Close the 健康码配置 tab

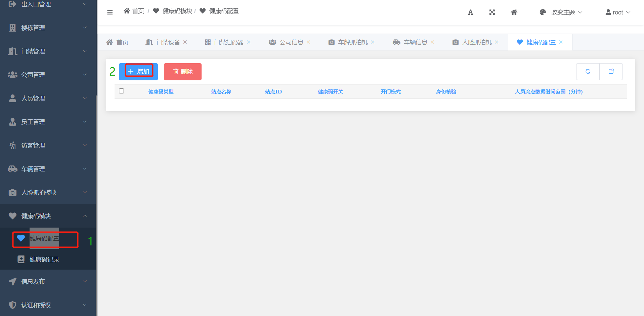561,42
